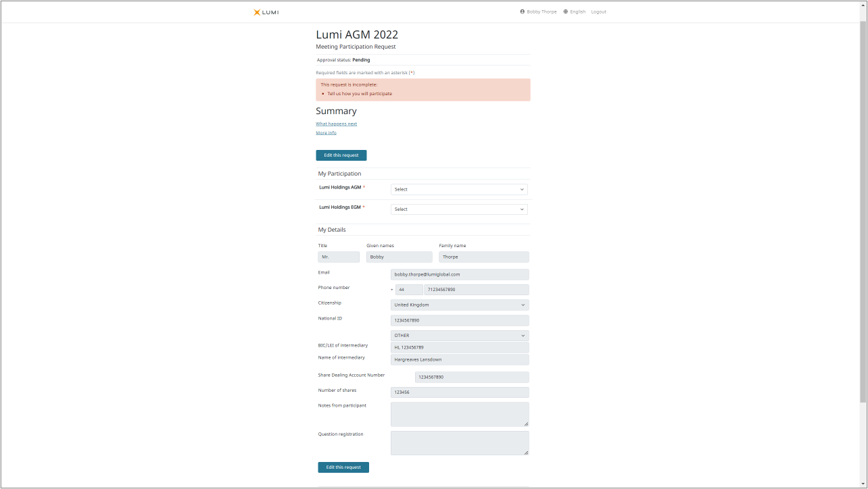Click the Lumi logo in the header
This screenshot has height=489, width=868.
(x=266, y=12)
